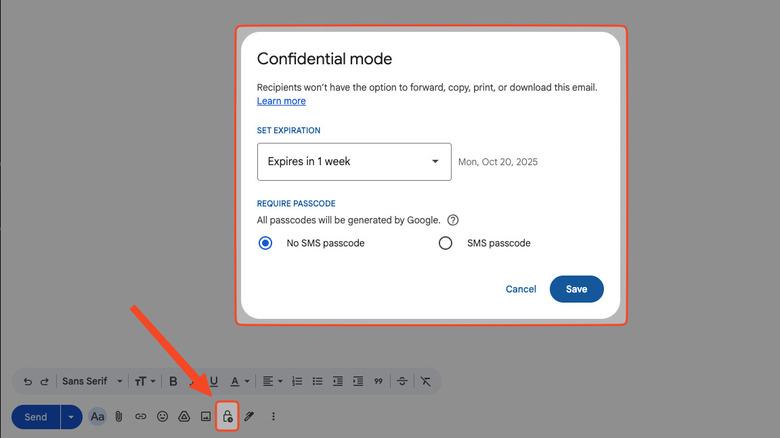The image size is (780, 438).
Task: Open the Learn more link
Action: [x=281, y=101]
